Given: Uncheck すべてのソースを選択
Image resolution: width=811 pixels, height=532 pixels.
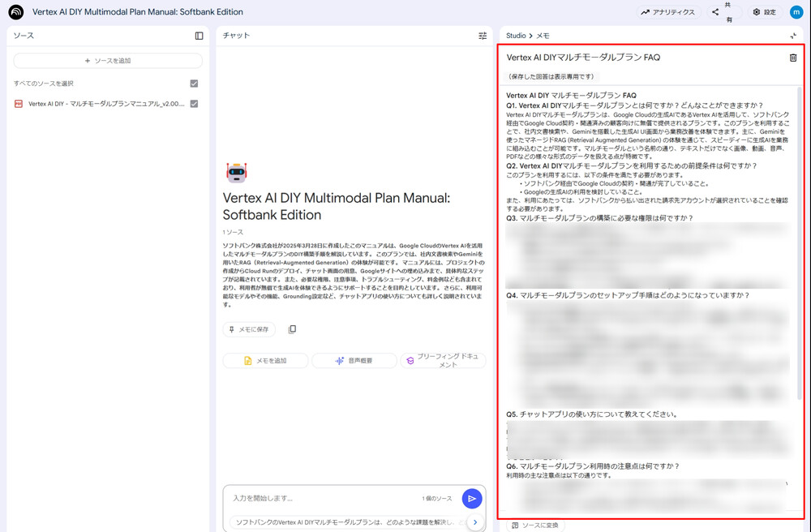Looking at the screenshot, I should tap(192, 83).
